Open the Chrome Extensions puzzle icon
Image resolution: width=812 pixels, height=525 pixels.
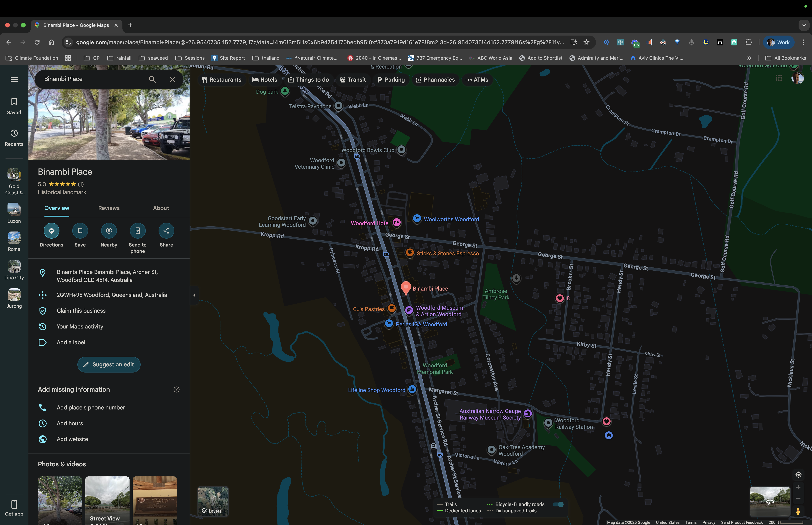748,42
